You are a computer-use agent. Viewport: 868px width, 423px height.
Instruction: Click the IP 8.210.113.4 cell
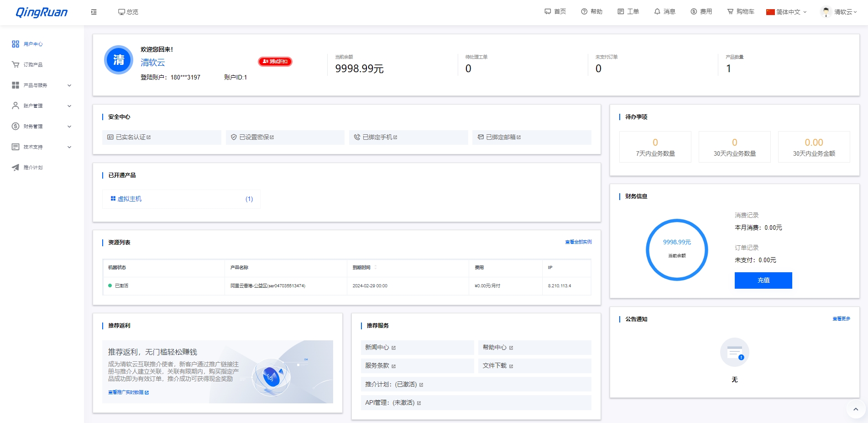[x=566, y=286]
